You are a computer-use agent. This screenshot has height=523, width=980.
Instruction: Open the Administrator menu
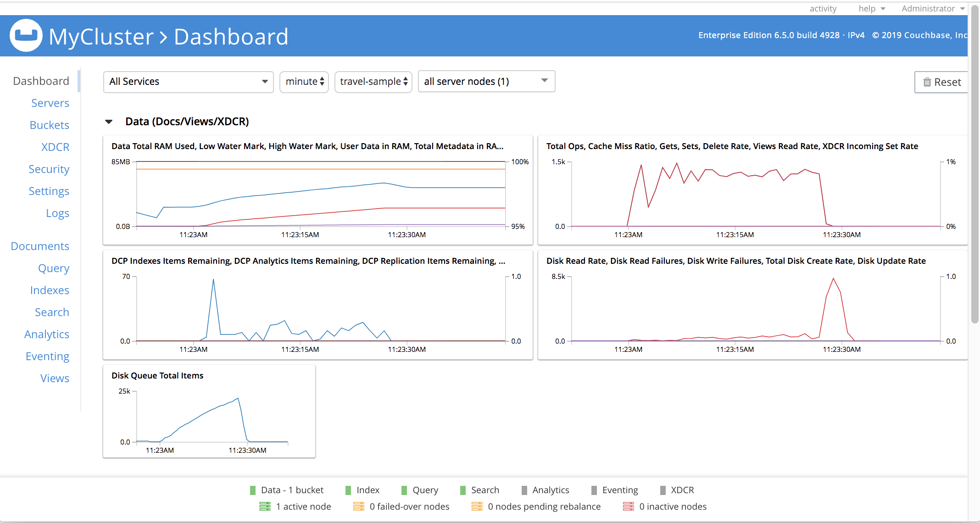[x=933, y=8]
